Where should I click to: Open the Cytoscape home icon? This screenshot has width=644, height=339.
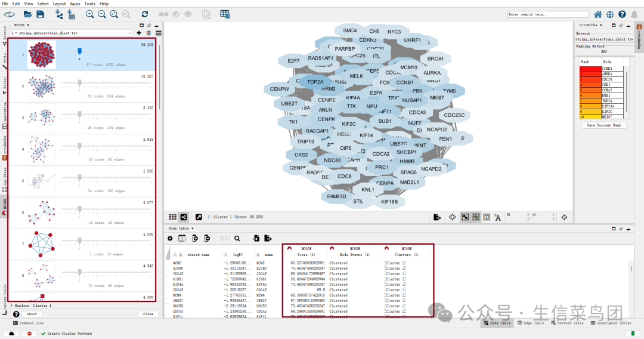click(598, 14)
